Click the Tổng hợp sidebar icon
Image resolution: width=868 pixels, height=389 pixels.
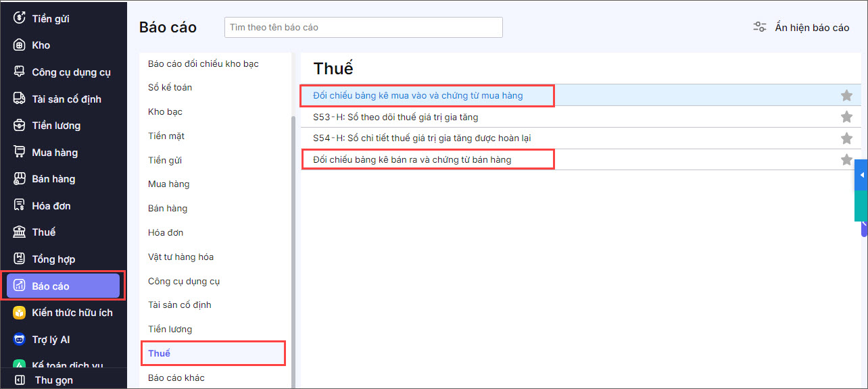(20, 259)
